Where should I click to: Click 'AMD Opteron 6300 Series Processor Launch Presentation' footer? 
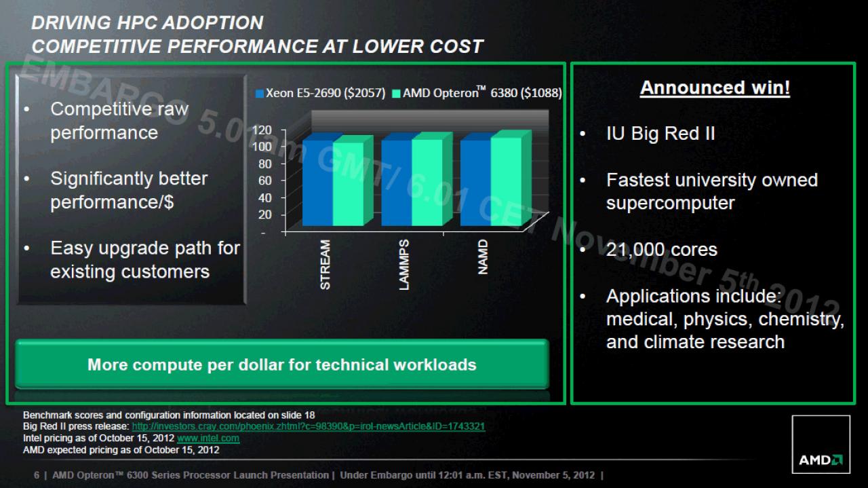click(x=193, y=475)
